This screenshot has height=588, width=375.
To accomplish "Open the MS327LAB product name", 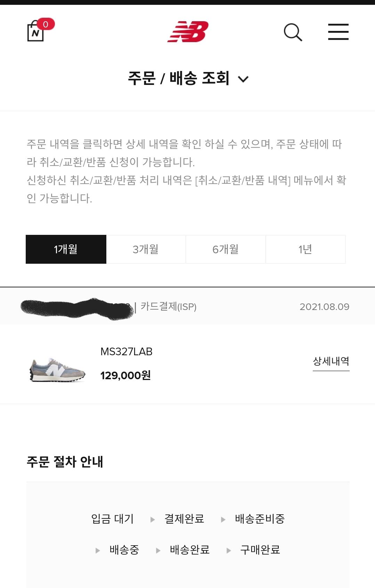I will pyautogui.click(x=127, y=352).
